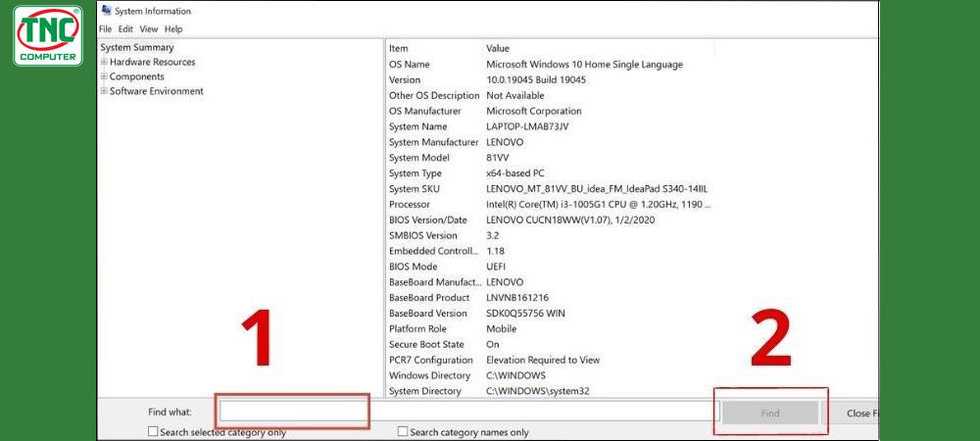Select the Processor row
Viewport: 980px width, 441px height.
pyautogui.click(x=550, y=204)
